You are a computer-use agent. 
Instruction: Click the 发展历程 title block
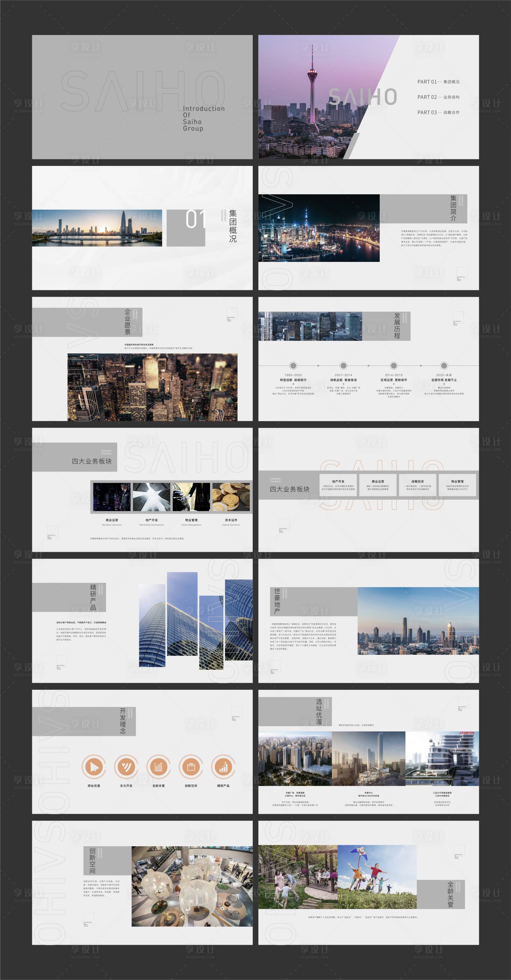(x=386, y=326)
